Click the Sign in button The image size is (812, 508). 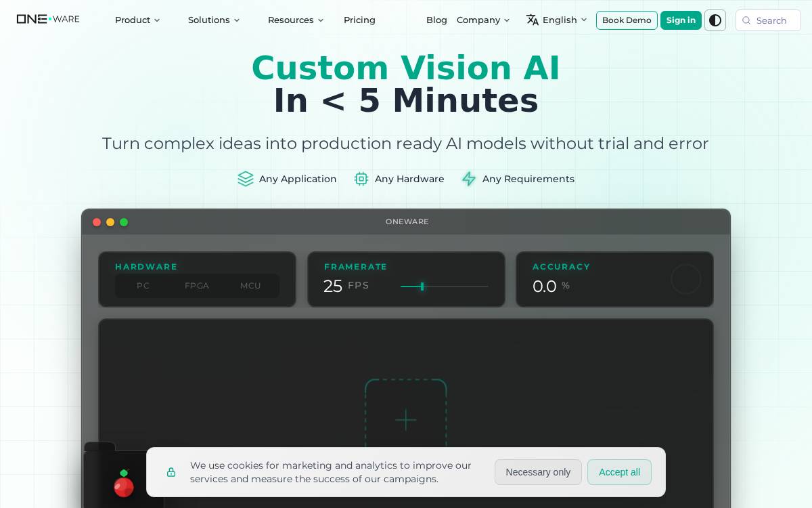pyautogui.click(x=681, y=20)
